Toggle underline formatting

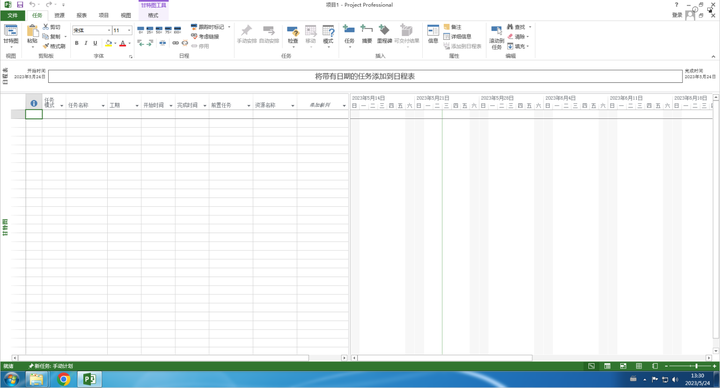tap(95, 43)
